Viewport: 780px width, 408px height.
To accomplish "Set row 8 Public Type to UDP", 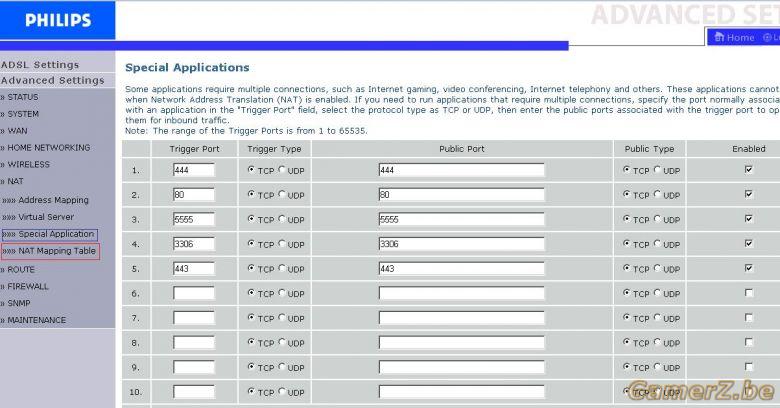I will [x=658, y=342].
